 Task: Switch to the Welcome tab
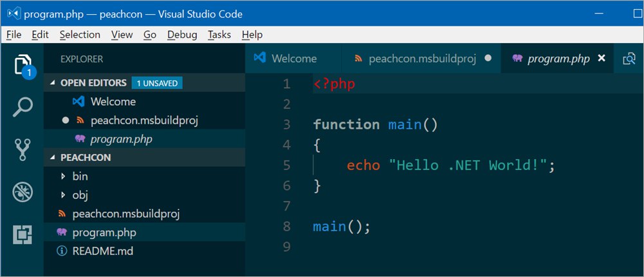click(x=293, y=59)
